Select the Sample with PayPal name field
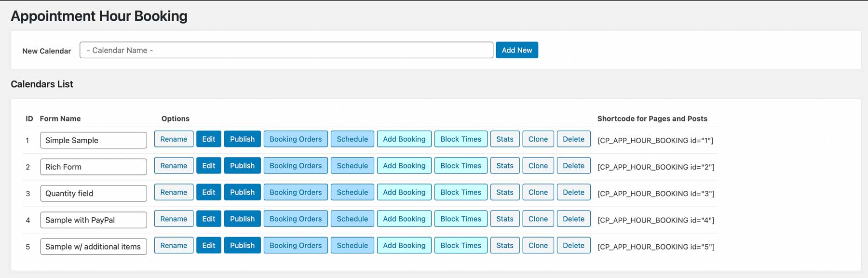Screen dimensions: 868x278 [94, 220]
